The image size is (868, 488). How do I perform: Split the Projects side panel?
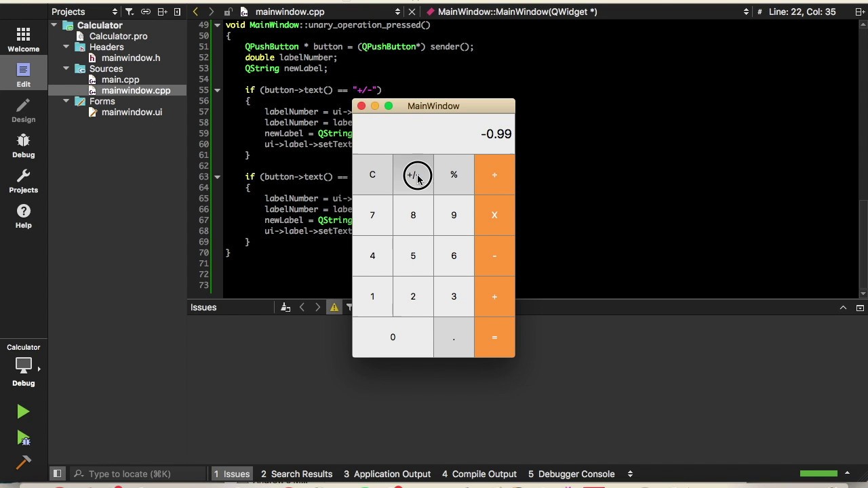tap(162, 12)
